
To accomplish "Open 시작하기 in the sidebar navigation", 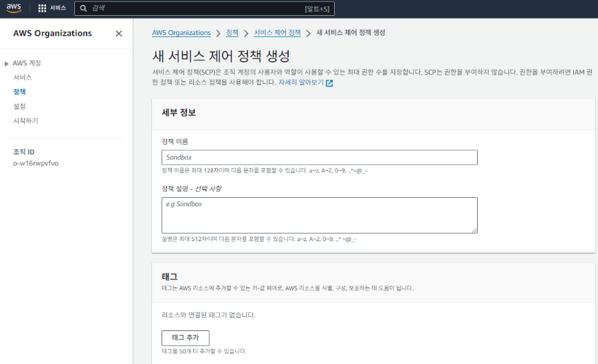I will [x=25, y=121].
